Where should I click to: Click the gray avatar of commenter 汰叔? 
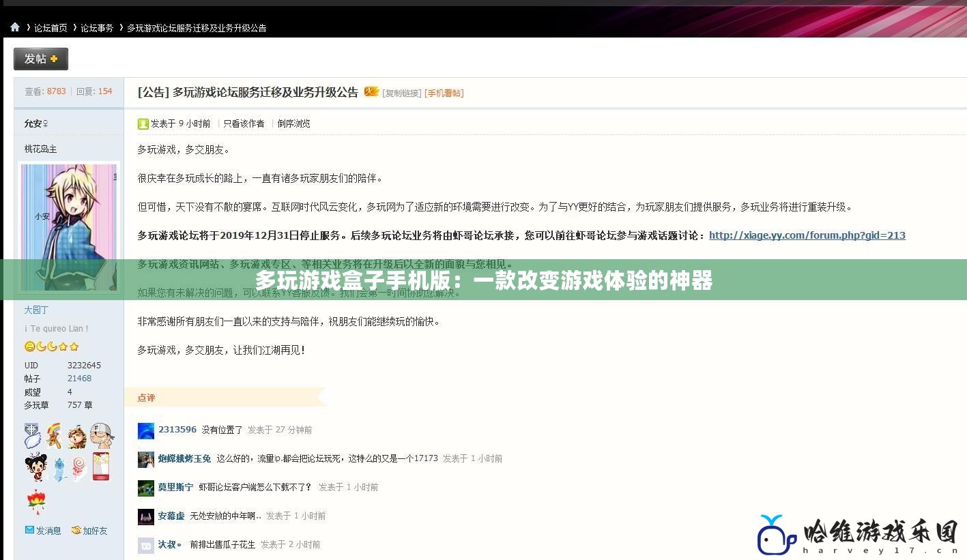click(146, 545)
